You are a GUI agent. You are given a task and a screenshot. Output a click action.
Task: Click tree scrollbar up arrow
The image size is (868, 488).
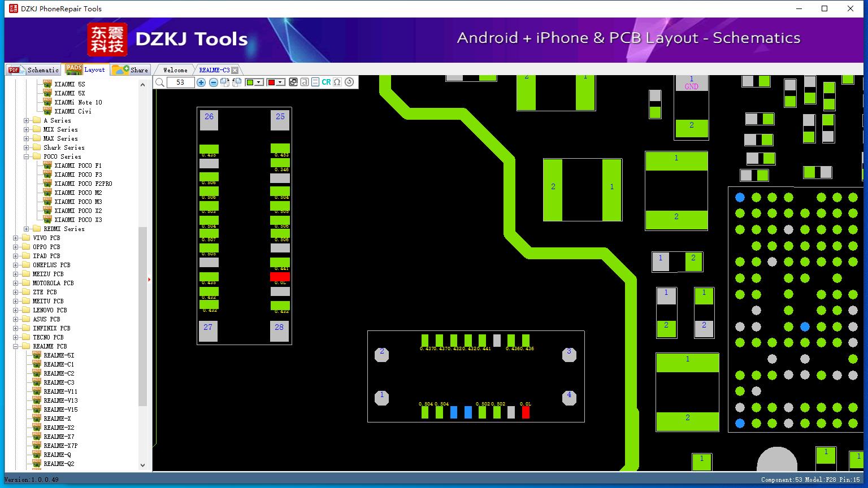[142, 85]
